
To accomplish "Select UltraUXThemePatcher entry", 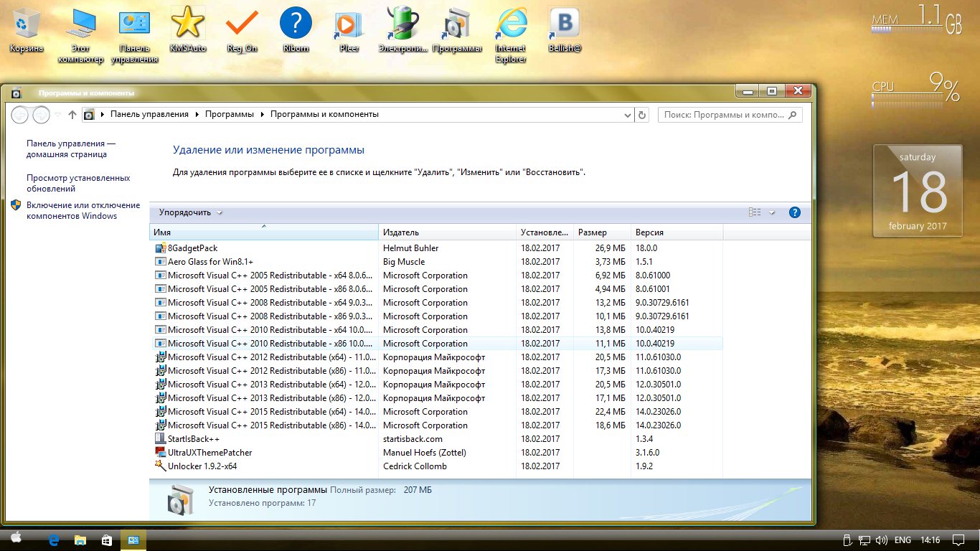I will tap(436, 453).
